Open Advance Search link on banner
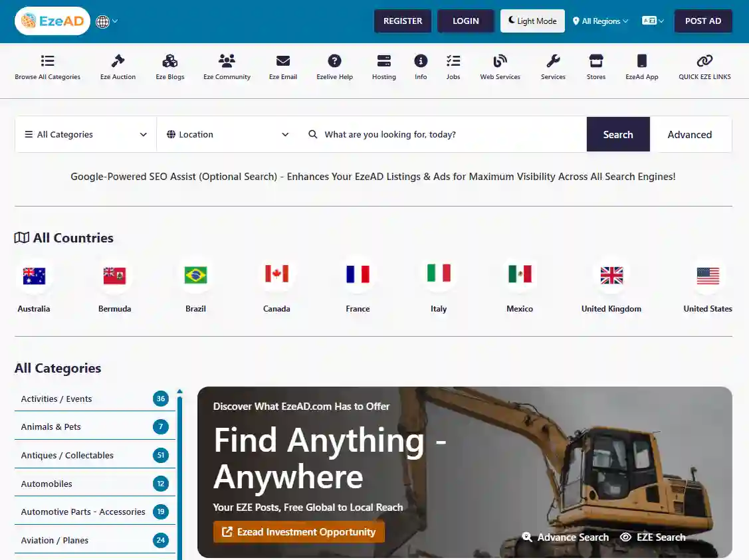Image resolution: width=749 pixels, height=560 pixels. coord(566,537)
